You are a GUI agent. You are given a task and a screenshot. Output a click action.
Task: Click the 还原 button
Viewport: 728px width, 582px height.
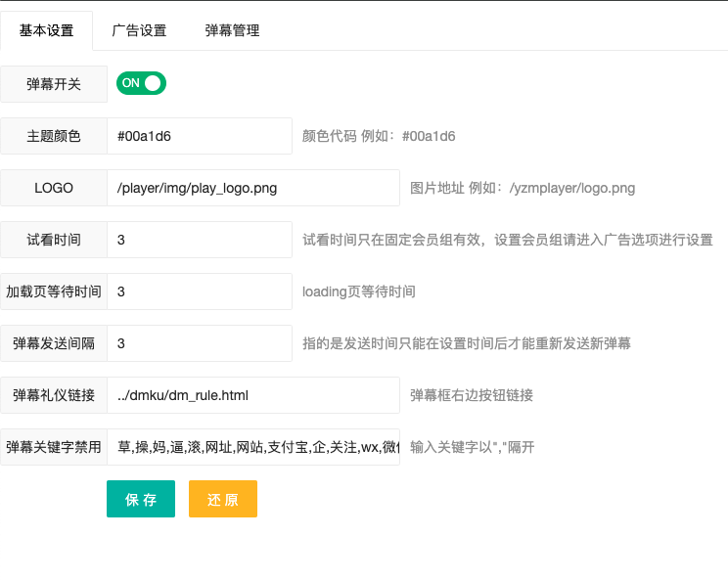coord(223,499)
